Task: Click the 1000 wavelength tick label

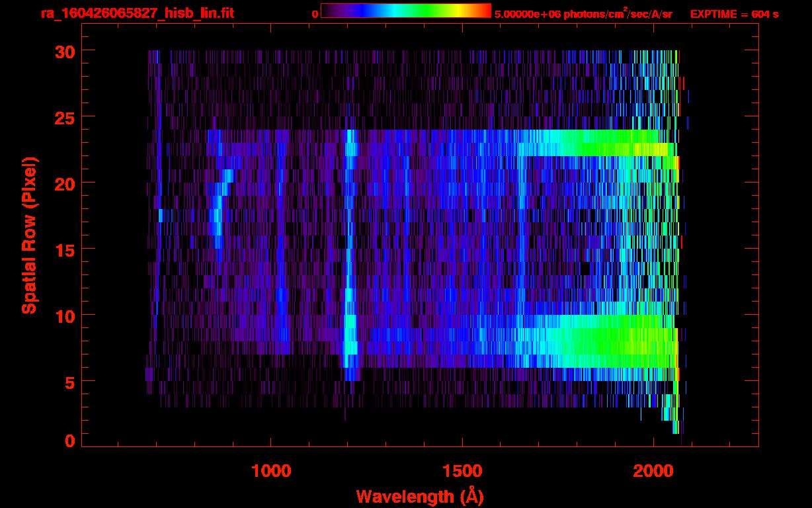Action: 271,471
